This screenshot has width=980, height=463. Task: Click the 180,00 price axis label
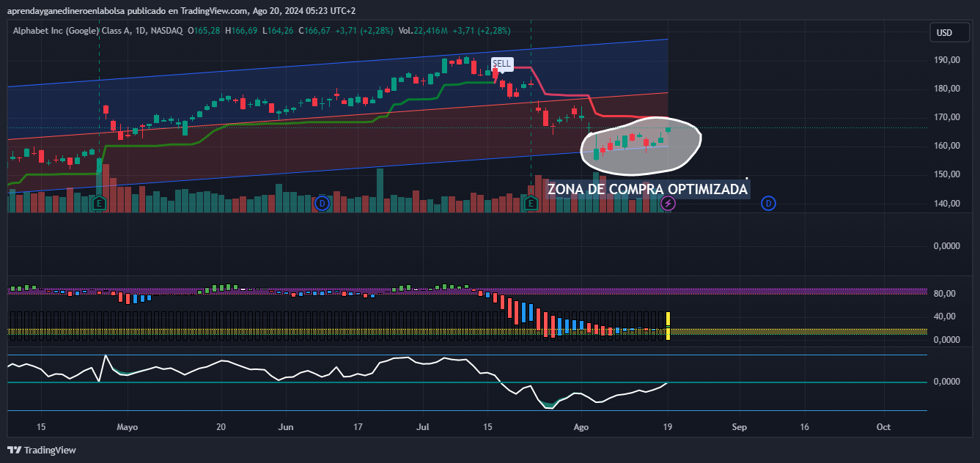[x=947, y=89]
